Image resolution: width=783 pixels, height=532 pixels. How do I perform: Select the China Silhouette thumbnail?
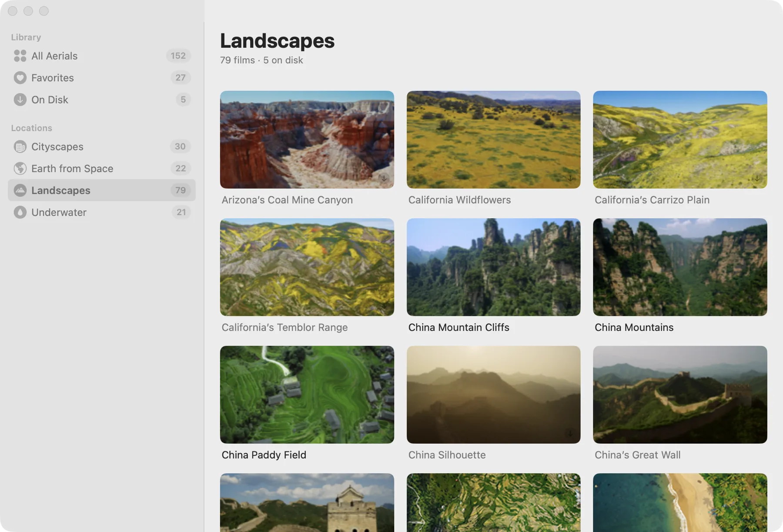click(x=493, y=395)
